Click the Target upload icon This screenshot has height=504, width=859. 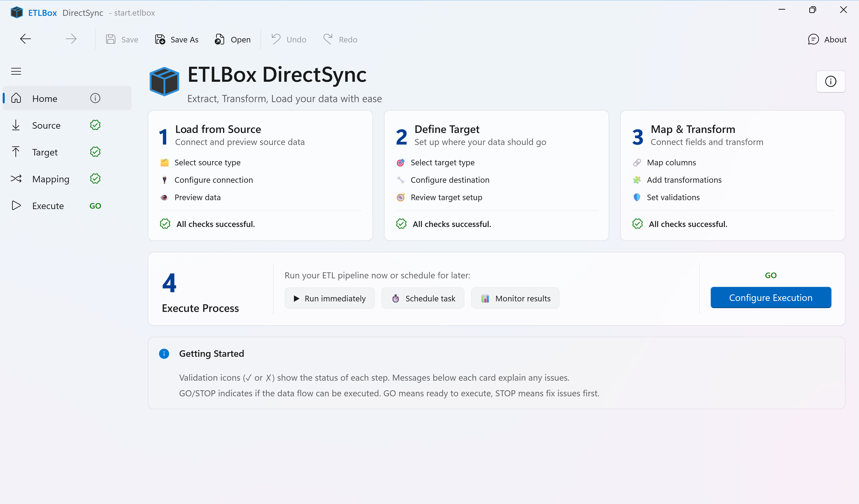click(16, 152)
